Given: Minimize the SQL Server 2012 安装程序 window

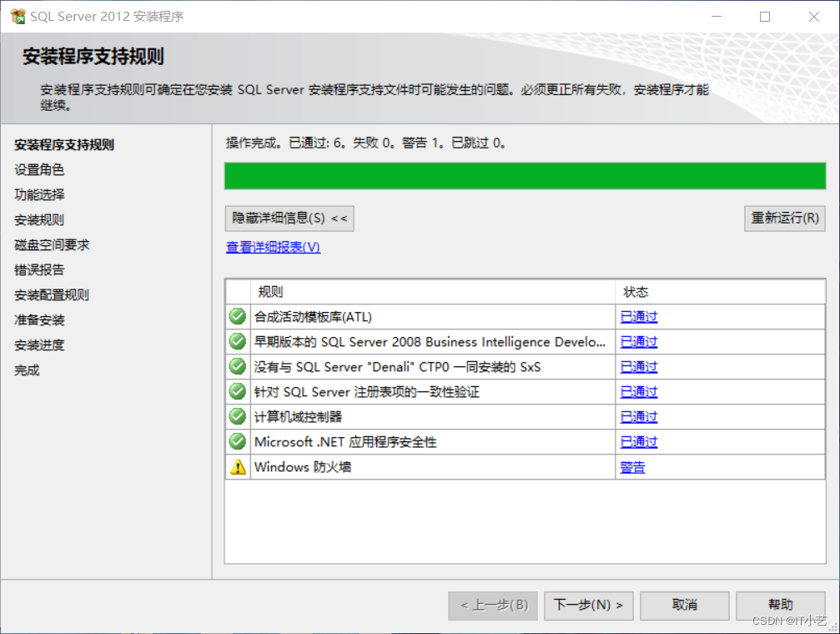Looking at the screenshot, I should click(717, 17).
